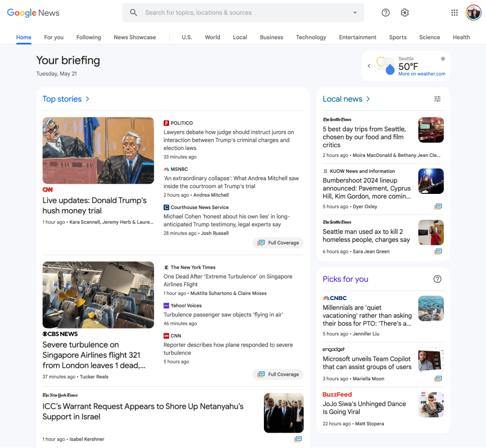Open the News Showcase tab
Image resolution: width=486 pixels, height=448 pixels.
(x=135, y=37)
